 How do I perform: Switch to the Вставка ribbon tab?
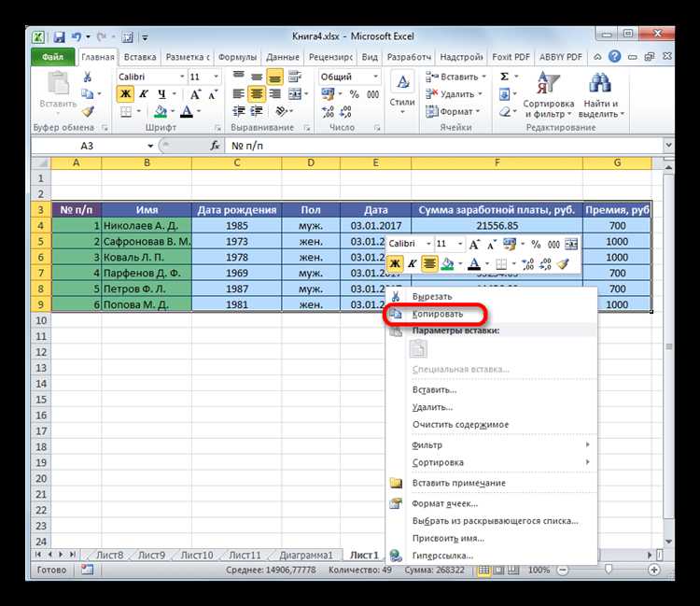pyautogui.click(x=140, y=57)
